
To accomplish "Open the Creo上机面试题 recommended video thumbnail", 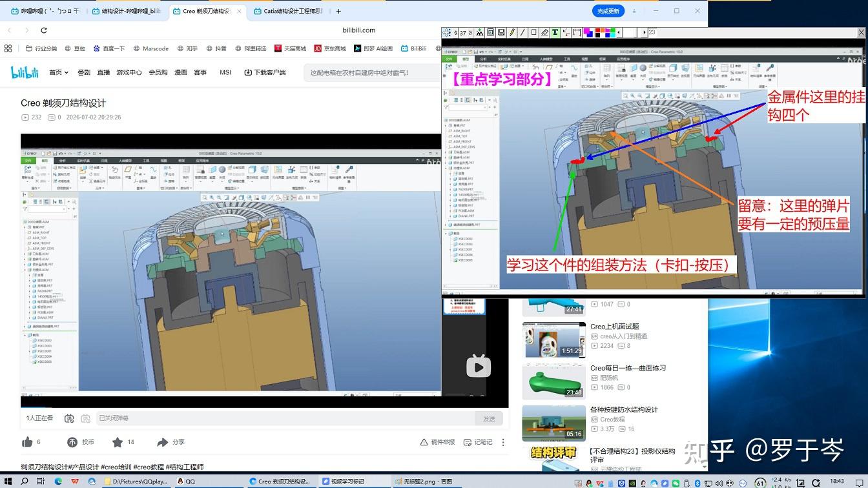I will pyautogui.click(x=553, y=340).
